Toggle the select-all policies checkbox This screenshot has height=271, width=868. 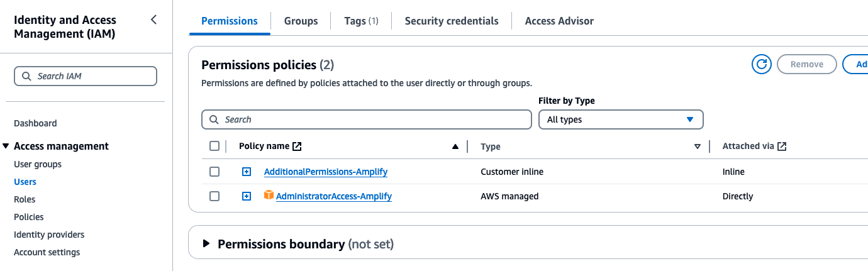click(x=214, y=146)
